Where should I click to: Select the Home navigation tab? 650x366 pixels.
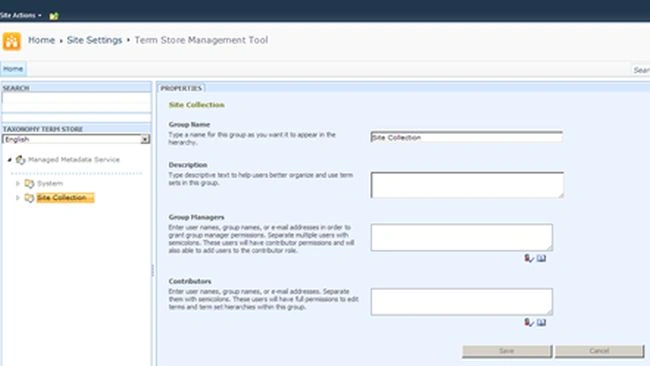click(13, 69)
